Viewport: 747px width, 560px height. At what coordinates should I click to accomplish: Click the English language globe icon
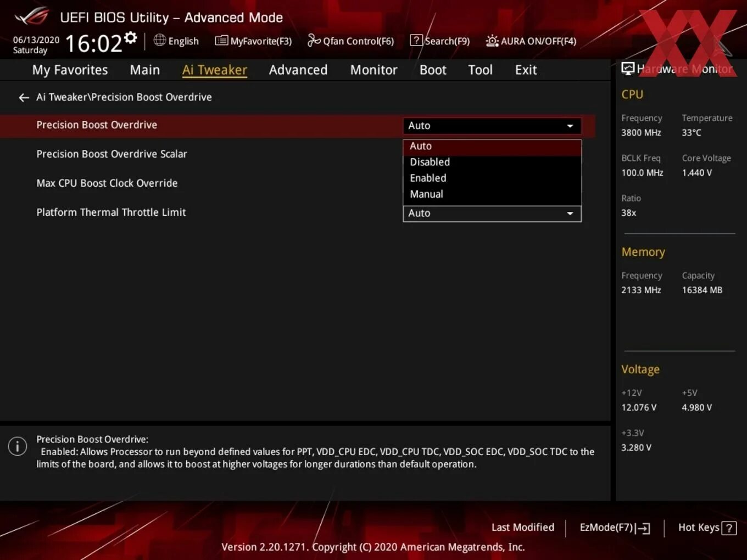pos(159,40)
